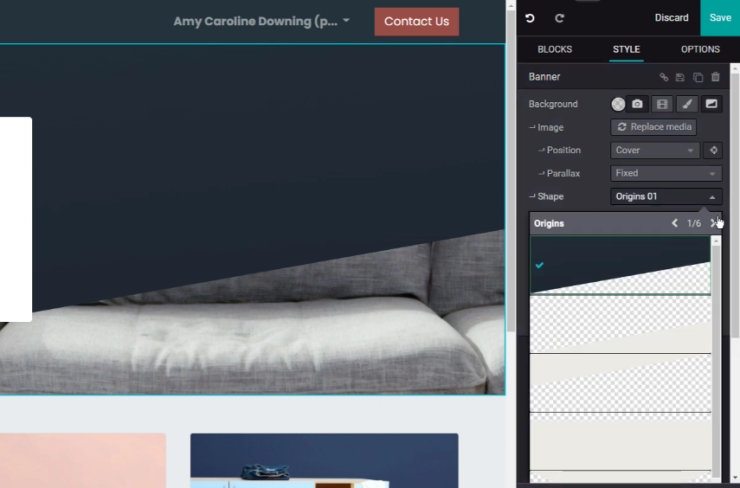Switch to the STYLE tab

pos(626,49)
